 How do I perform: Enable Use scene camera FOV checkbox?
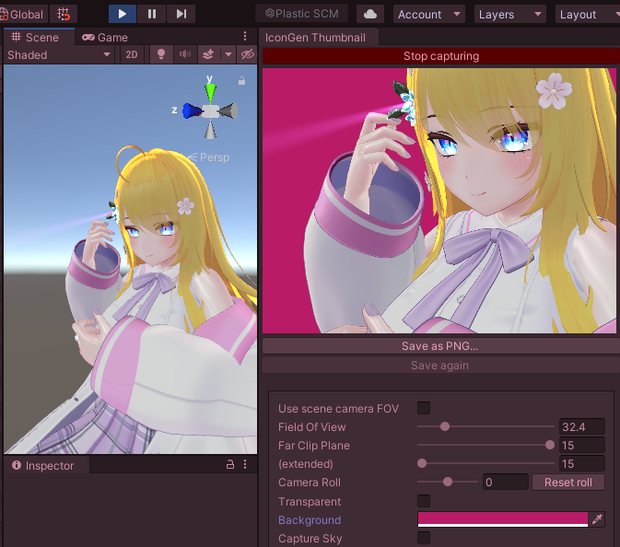click(x=423, y=408)
